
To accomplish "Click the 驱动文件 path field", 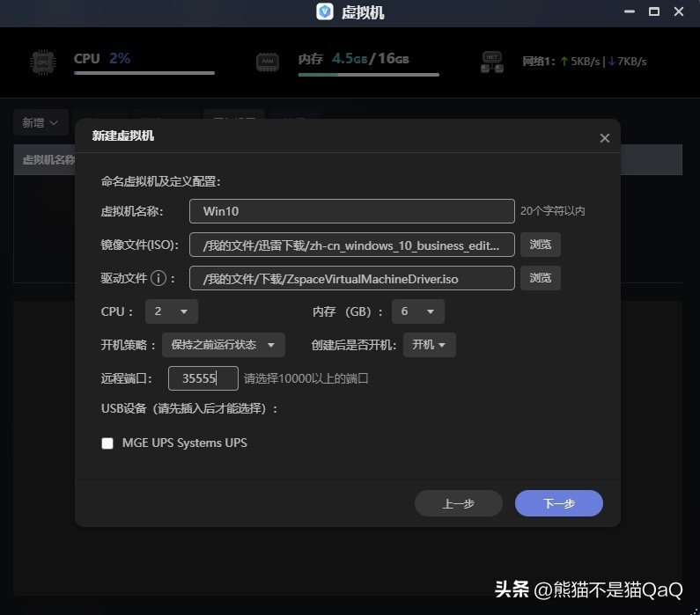I will 352,278.
